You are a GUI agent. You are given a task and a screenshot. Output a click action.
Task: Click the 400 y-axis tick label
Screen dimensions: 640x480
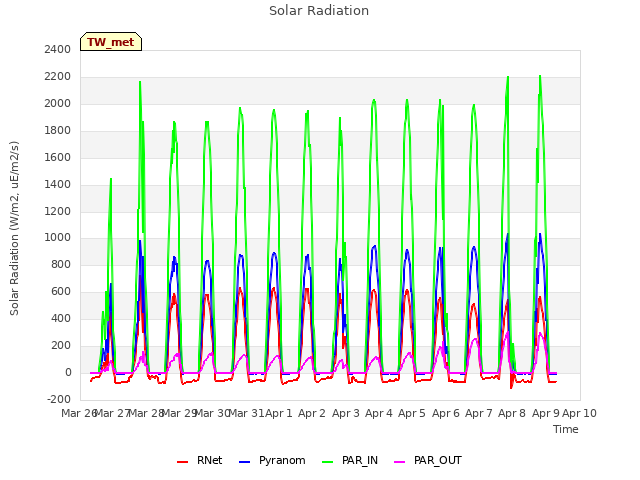click(x=61, y=318)
